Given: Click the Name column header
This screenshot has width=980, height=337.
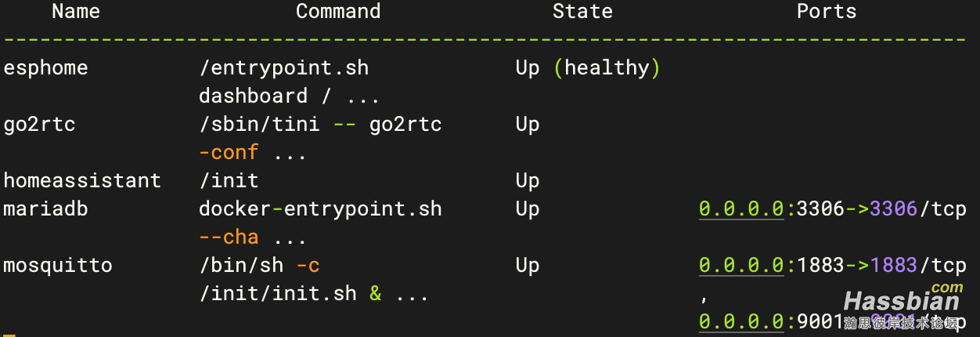Looking at the screenshot, I should coord(76,12).
